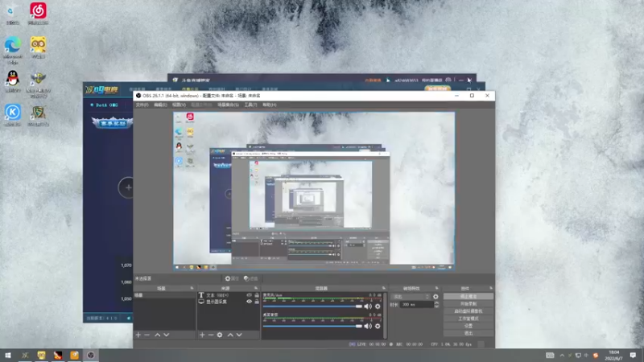Open source properties gear in Sources footer
The image size is (644, 362).
220,335
